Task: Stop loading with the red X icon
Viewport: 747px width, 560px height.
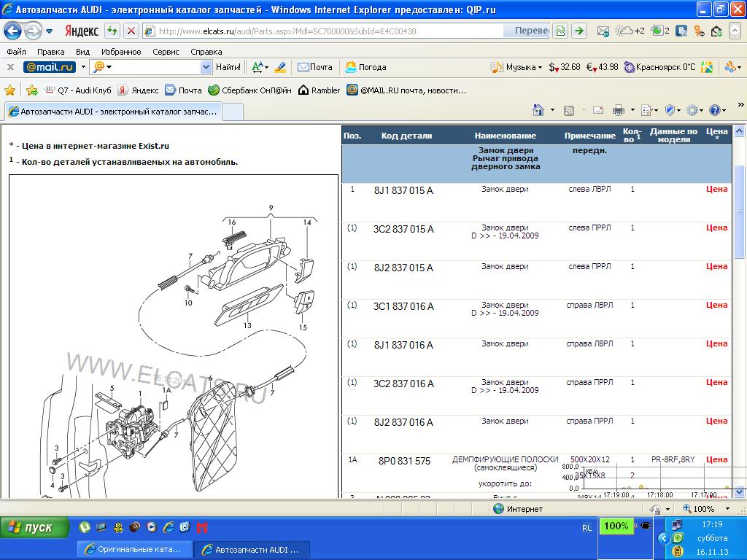Action: point(131,31)
